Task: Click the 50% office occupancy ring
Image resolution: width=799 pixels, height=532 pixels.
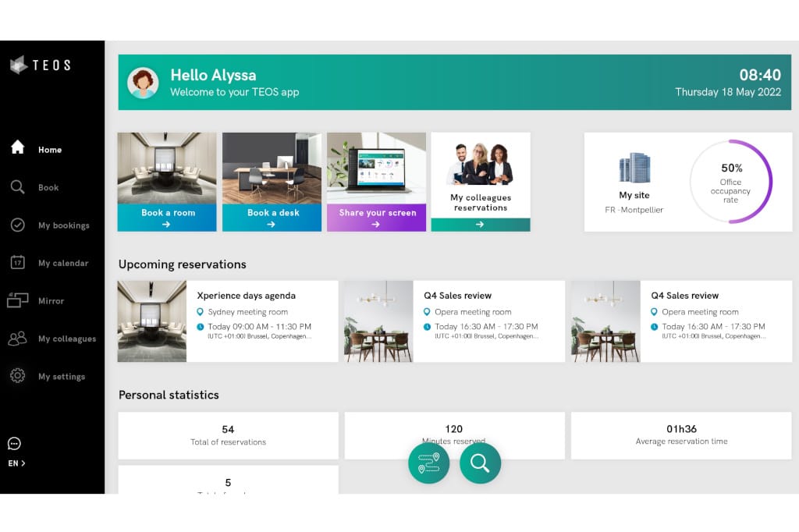Action: point(731,182)
